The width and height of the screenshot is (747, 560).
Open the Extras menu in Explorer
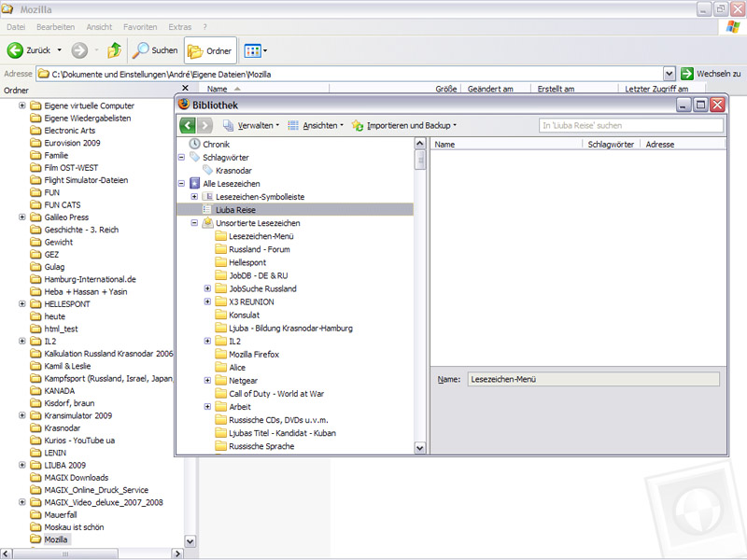coord(180,27)
